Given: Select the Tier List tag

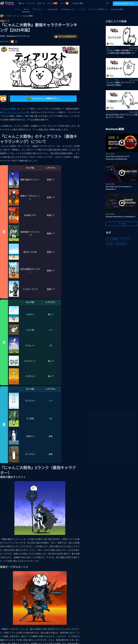Looking at the screenshot, I should click(110, 244).
